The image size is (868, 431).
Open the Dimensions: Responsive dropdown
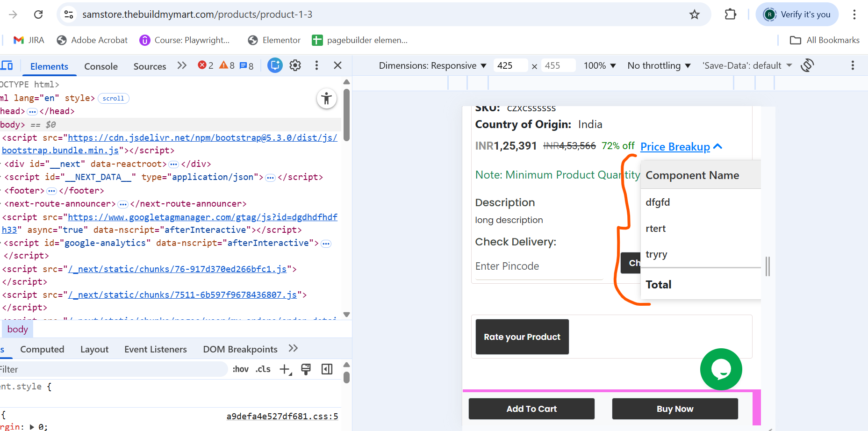pyautogui.click(x=432, y=65)
